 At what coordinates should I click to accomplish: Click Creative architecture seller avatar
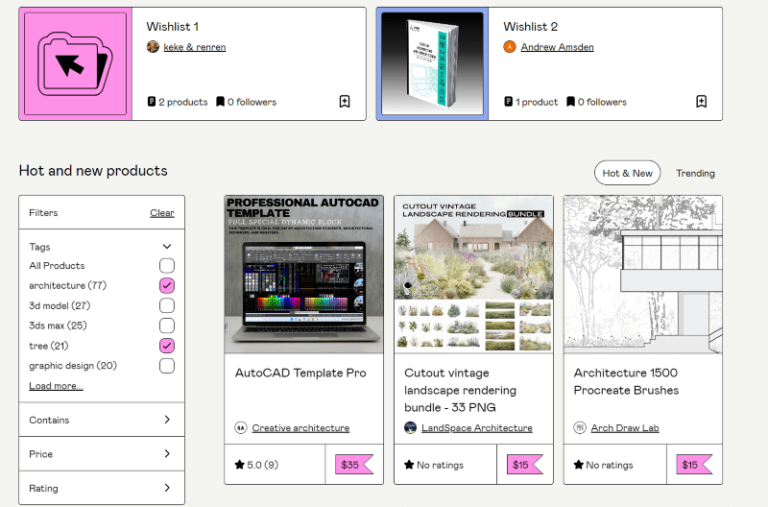click(240, 428)
